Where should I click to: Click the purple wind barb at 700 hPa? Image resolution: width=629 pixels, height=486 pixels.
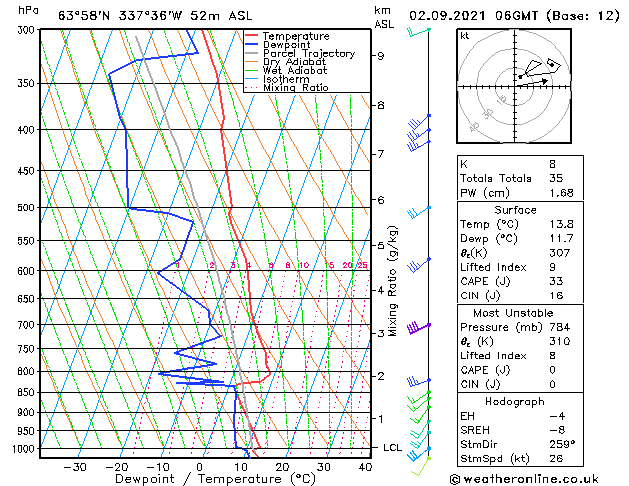point(418,328)
